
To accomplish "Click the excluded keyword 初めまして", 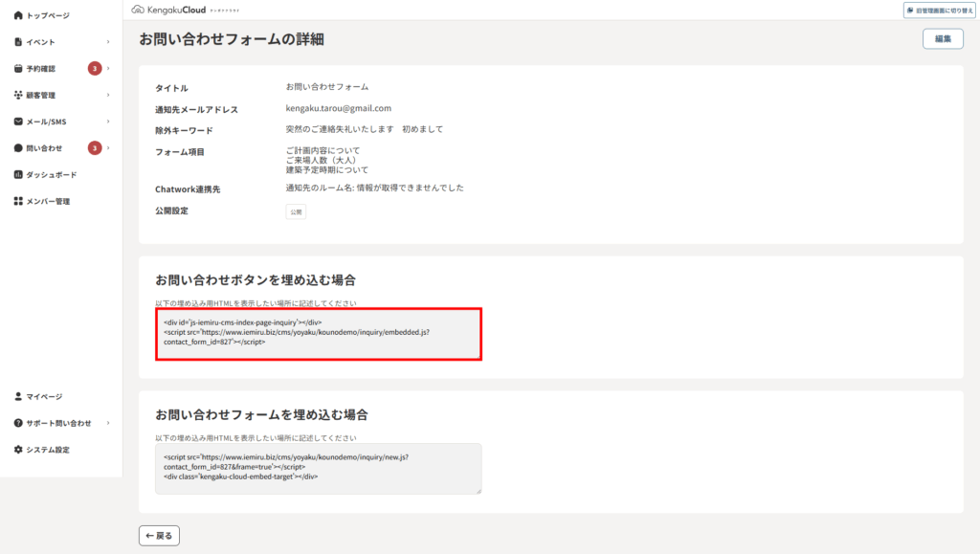I will [x=422, y=129].
